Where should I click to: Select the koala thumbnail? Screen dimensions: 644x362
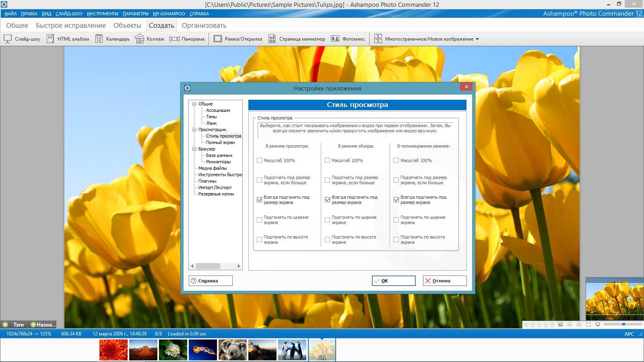point(233,350)
